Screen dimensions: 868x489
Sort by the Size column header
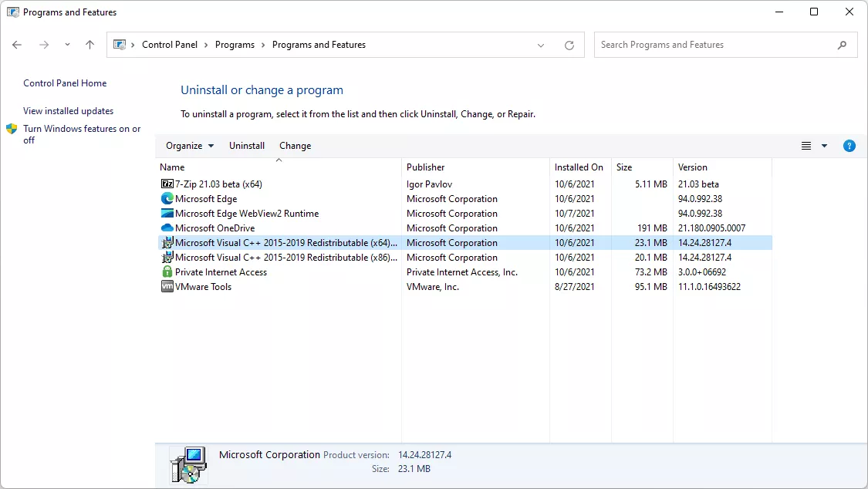[642, 167]
